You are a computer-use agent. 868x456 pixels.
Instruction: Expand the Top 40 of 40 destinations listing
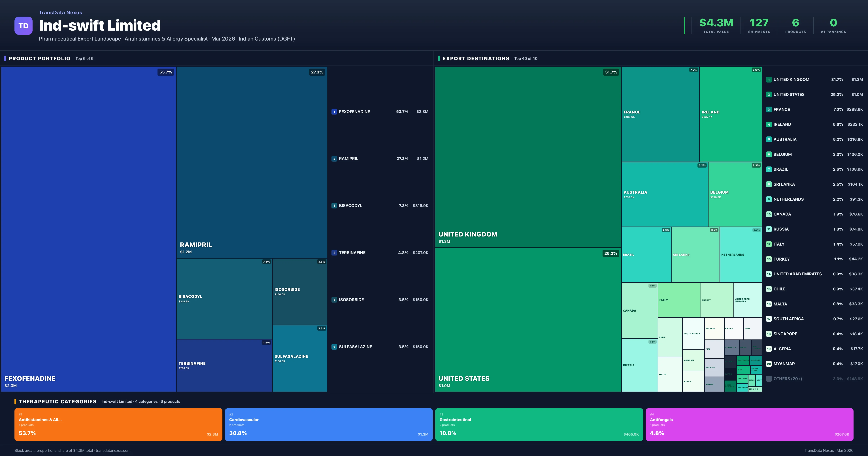pos(526,58)
